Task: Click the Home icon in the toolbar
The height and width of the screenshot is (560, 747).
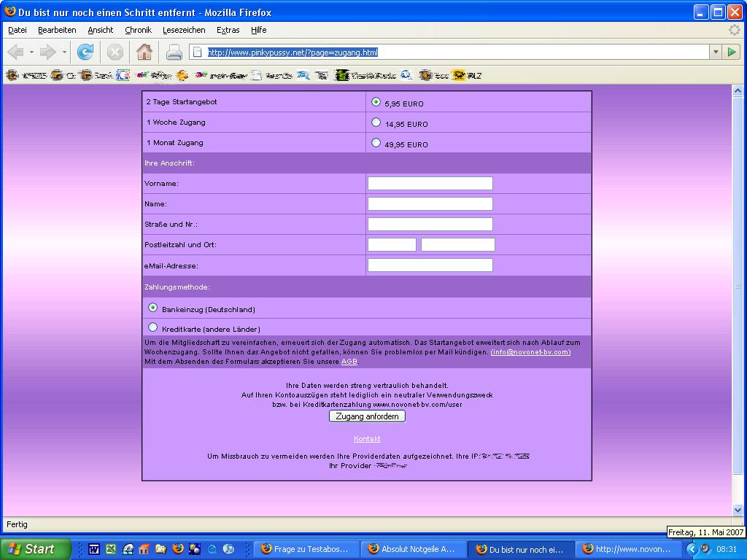Action: click(x=144, y=52)
